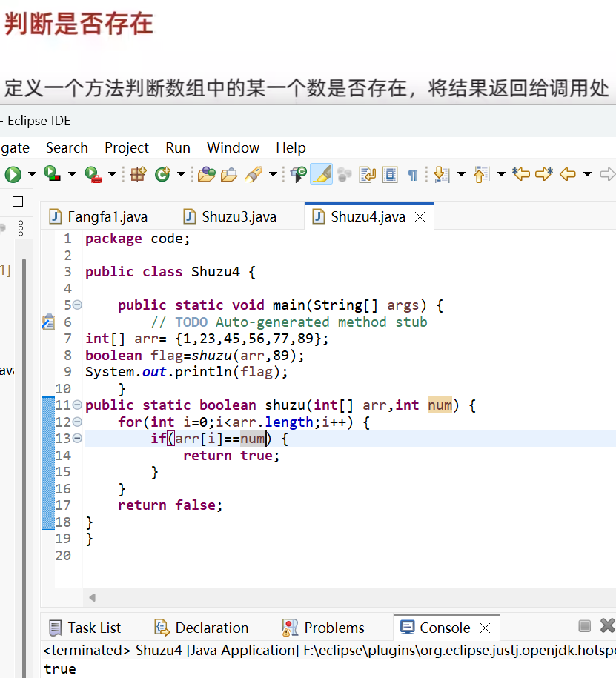Viewport: 616px width, 678px height.
Task: Click the Coverage launch icon
Action: click(x=53, y=174)
